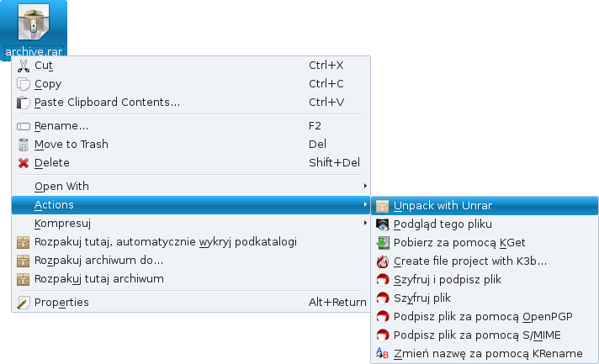Click the Actions submenu arrow
Image resolution: width=599 pixels, height=364 pixels.
(x=365, y=205)
